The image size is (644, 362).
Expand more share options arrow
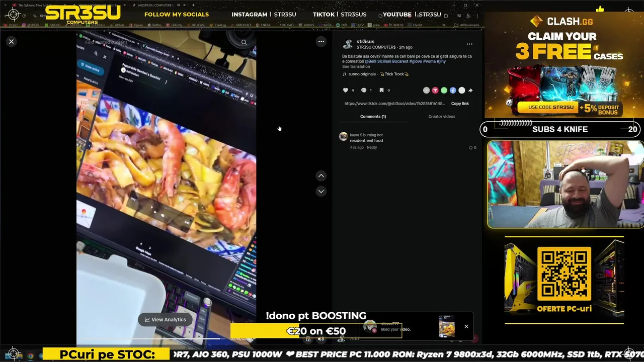tap(470, 90)
